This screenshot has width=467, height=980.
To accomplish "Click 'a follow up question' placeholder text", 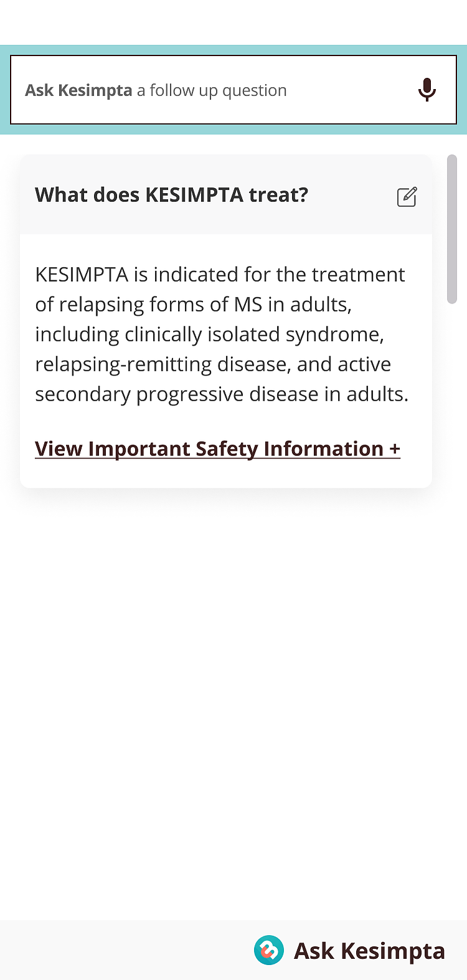I will pyautogui.click(x=212, y=90).
